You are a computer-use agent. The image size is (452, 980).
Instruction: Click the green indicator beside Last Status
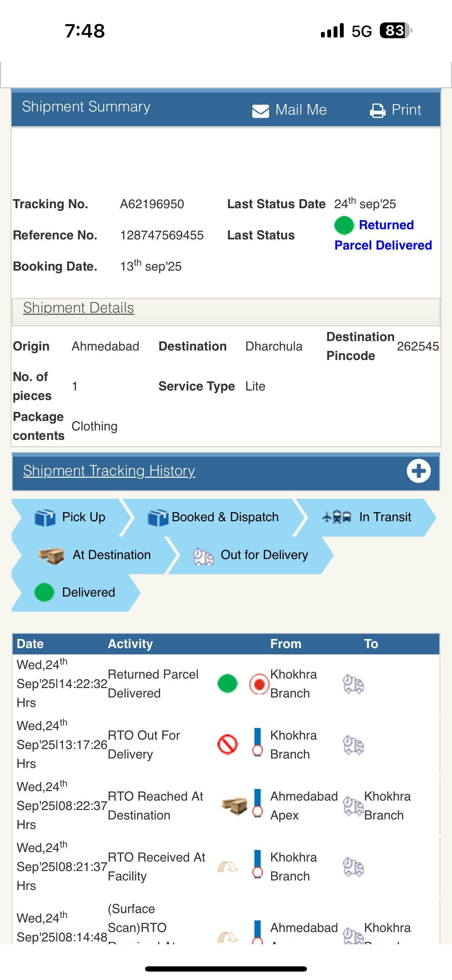[344, 225]
